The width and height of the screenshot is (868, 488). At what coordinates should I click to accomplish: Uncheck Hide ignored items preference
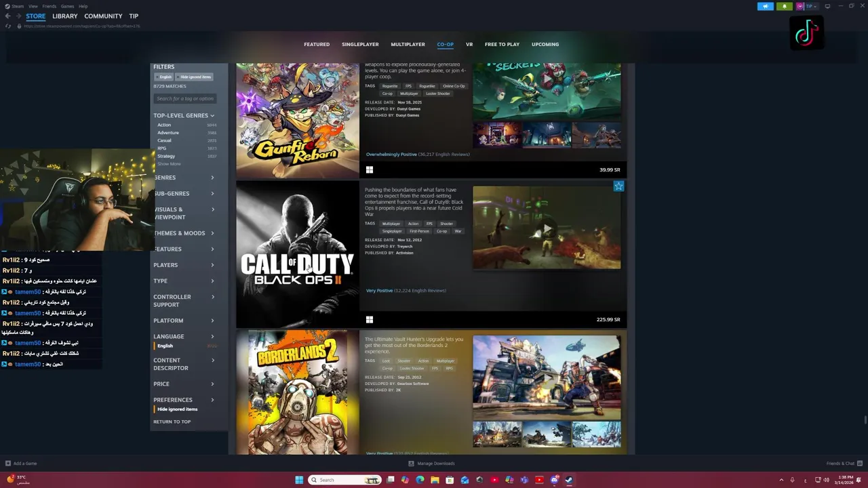178,409
